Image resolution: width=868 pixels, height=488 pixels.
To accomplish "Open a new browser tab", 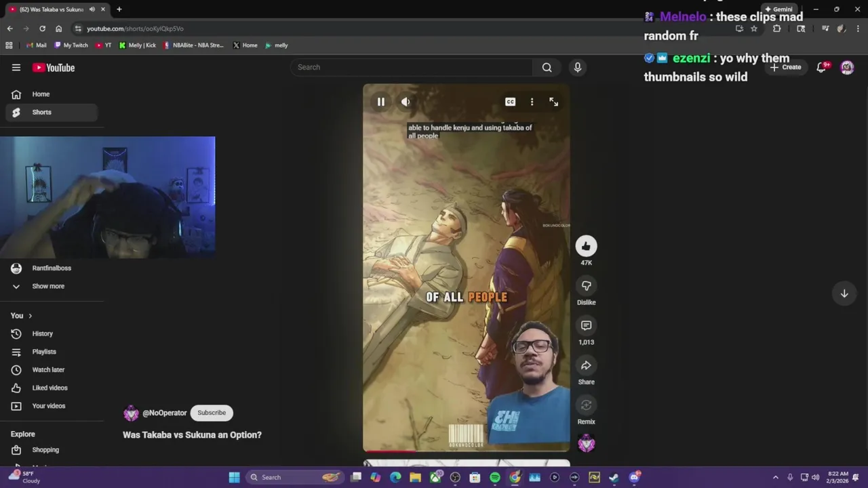I will point(119,9).
